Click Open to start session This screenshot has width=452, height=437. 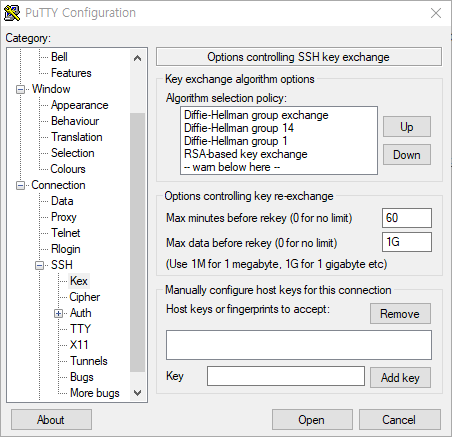(312, 420)
